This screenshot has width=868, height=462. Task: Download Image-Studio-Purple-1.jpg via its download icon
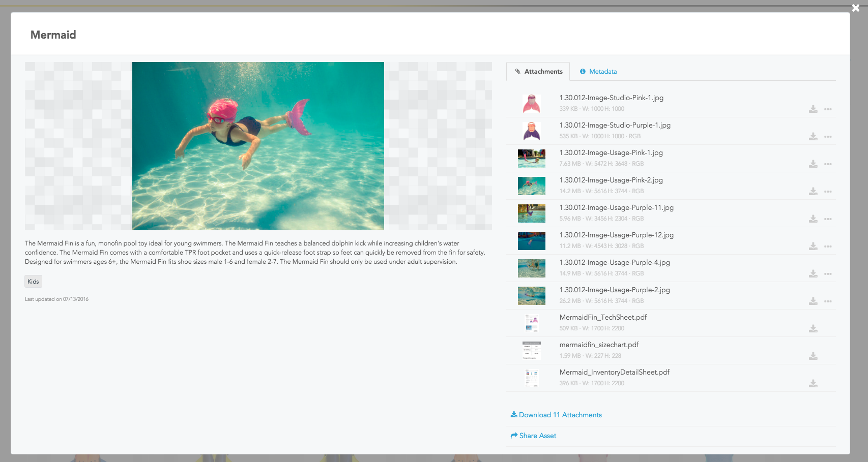[x=813, y=137]
